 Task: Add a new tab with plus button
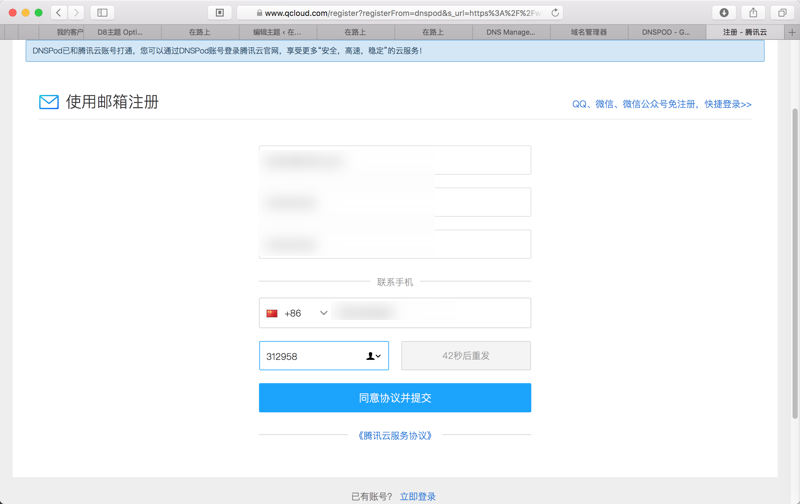click(x=792, y=32)
